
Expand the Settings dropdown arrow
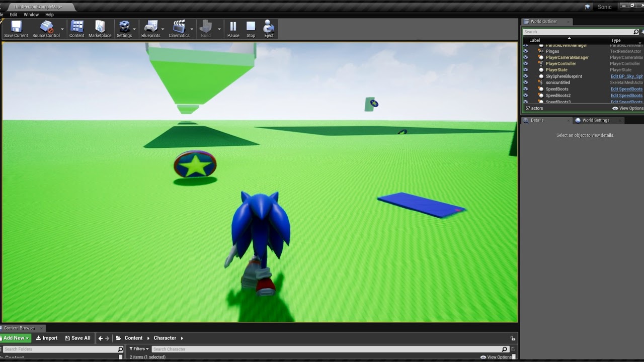134,29
